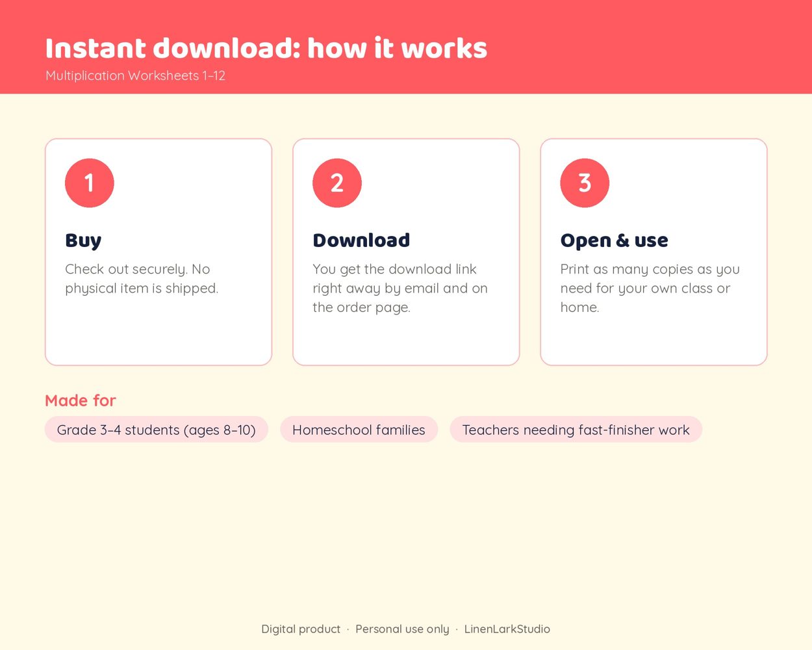Click the Made for section label
Viewport: 812px width, 650px height.
(x=81, y=400)
